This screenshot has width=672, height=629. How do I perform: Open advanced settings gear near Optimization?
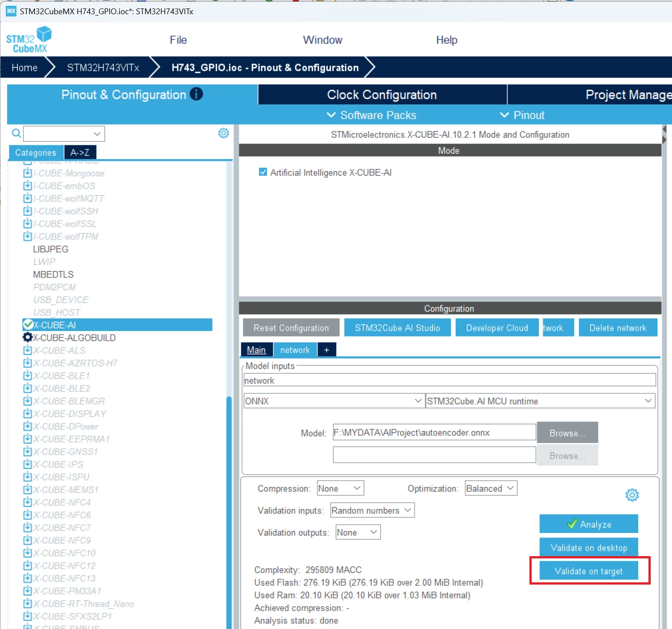[632, 495]
